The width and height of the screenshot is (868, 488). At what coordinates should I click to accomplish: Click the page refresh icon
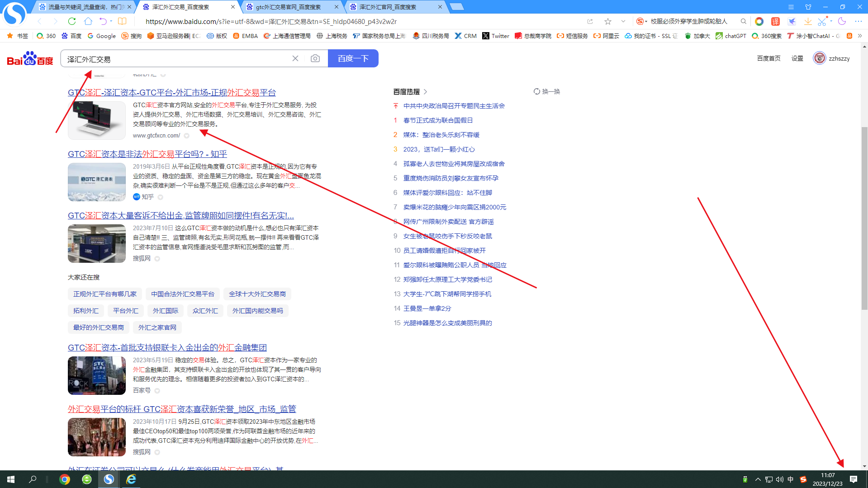71,21
